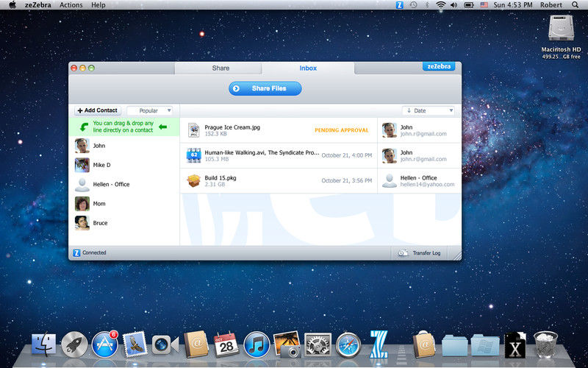Image resolution: width=588 pixels, height=368 pixels.
Task: Open zeZebra Z icon in dock
Action: [379, 344]
